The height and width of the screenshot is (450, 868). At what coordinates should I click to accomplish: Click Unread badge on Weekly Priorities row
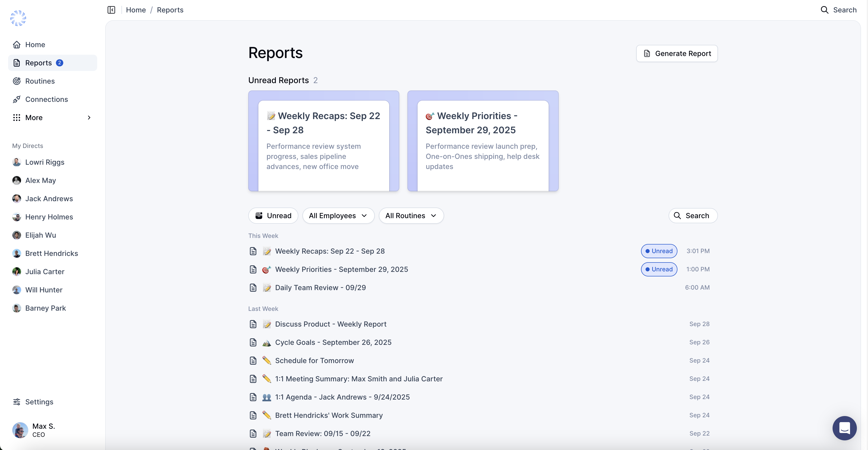(659, 269)
